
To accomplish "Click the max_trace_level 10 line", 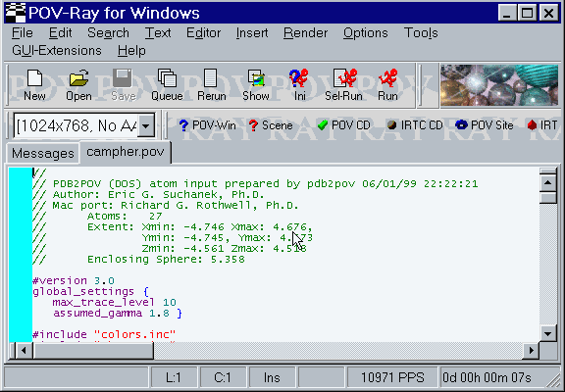I will [x=114, y=303].
